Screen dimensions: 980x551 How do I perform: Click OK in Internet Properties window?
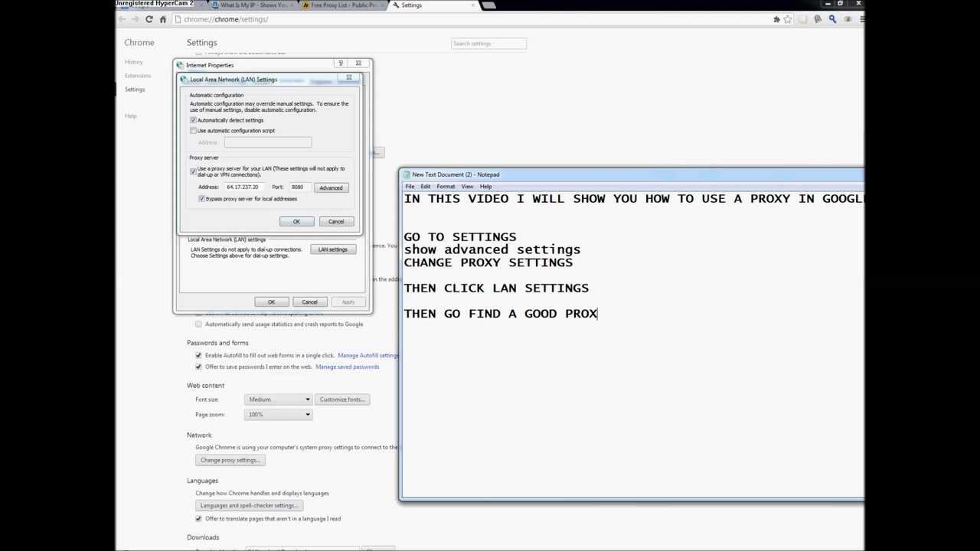point(271,302)
